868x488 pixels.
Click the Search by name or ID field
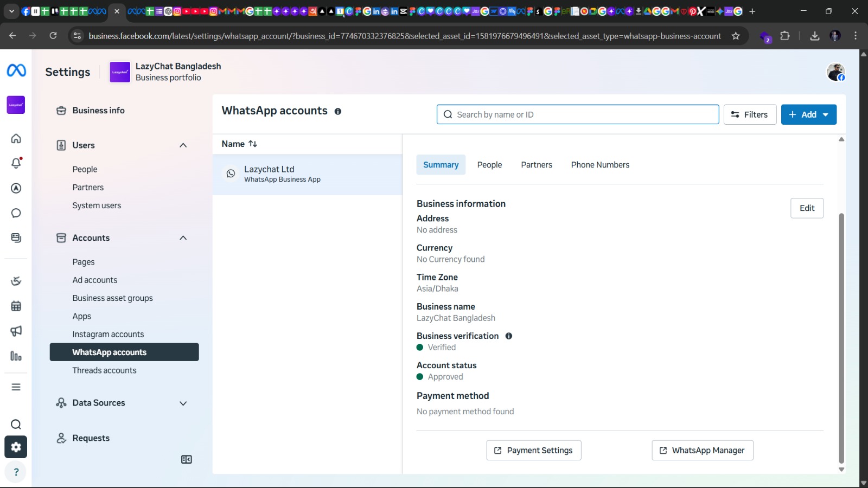[578, 114]
